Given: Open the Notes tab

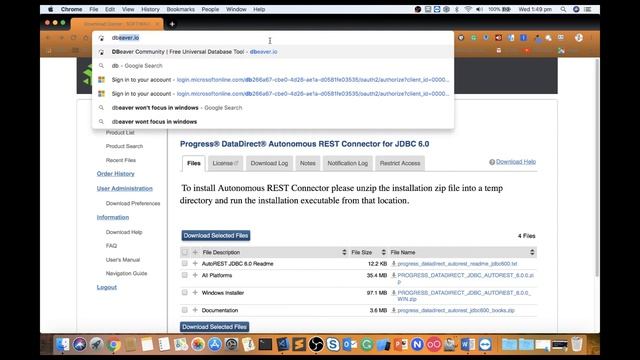Looking at the screenshot, I should (308, 163).
